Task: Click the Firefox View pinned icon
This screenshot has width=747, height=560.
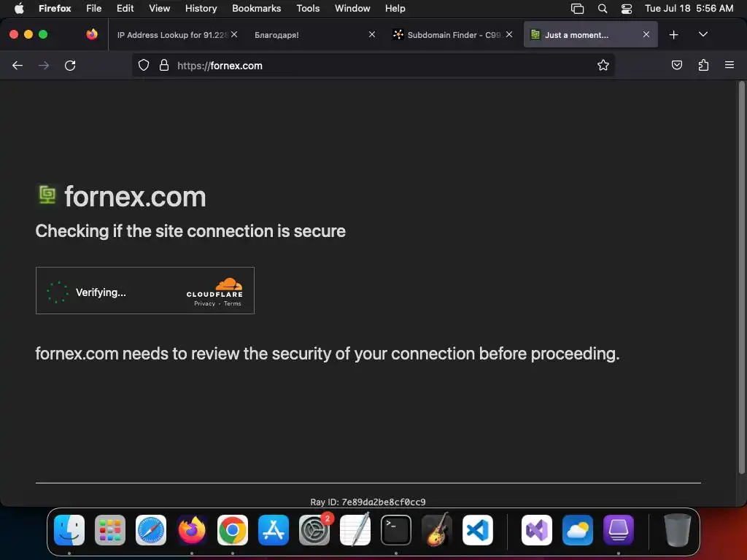Action: click(x=92, y=34)
